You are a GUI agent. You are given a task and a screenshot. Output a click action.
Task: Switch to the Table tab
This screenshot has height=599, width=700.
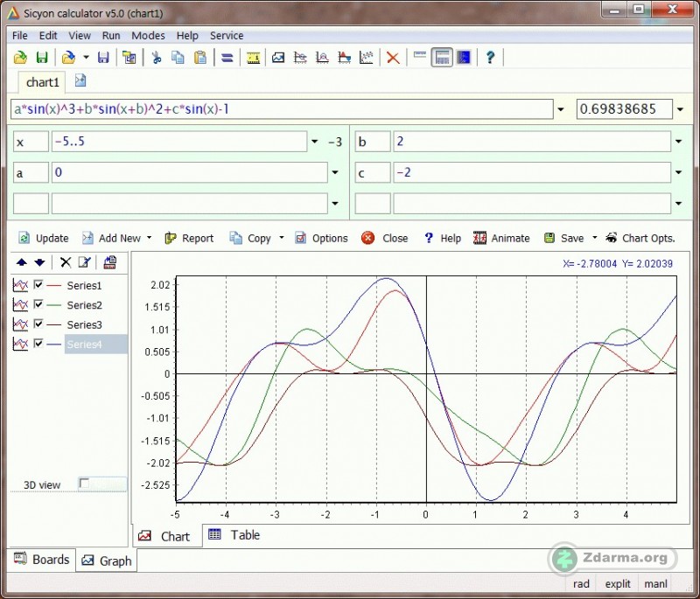pos(234,535)
